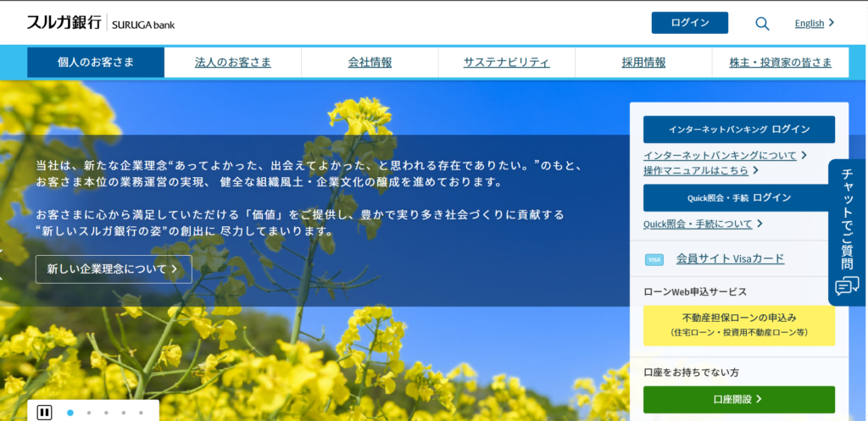
Task: Jump to the fourth slide dot
Action: [124, 413]
